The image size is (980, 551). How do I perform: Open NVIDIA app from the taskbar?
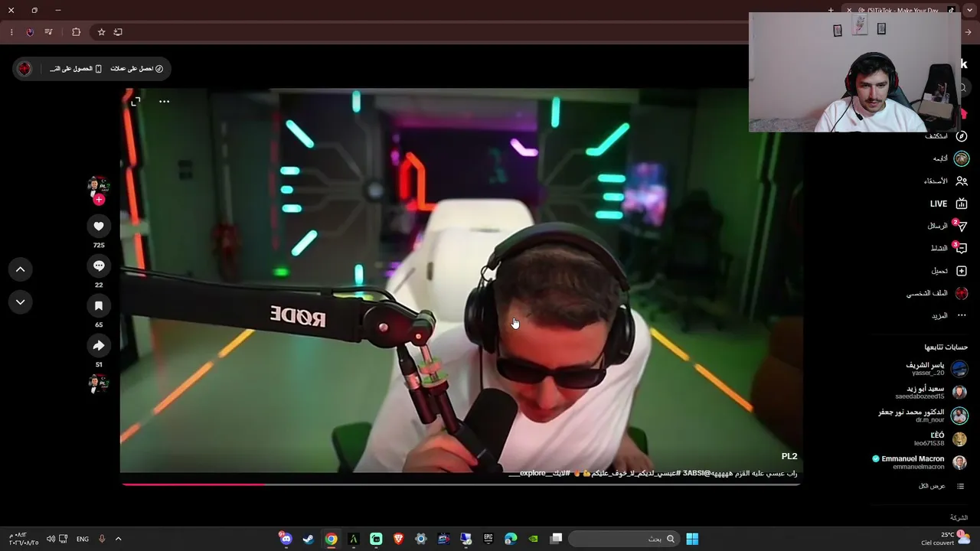pyautogui.click(x=534, y=539)
